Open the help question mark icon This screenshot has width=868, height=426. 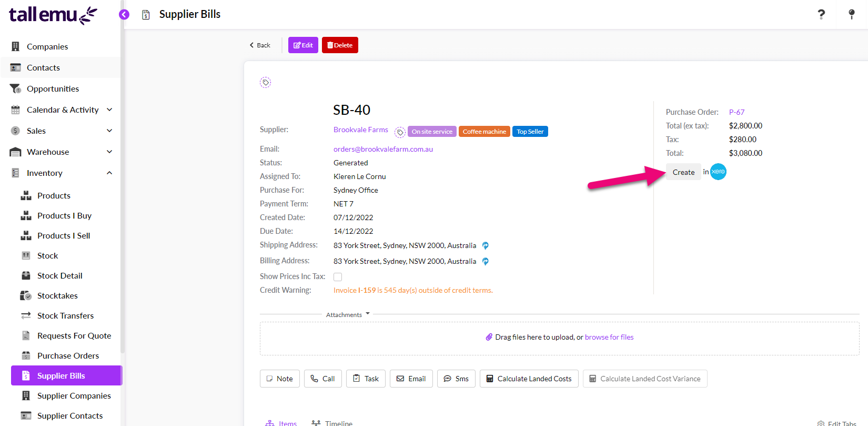point(821,15)
